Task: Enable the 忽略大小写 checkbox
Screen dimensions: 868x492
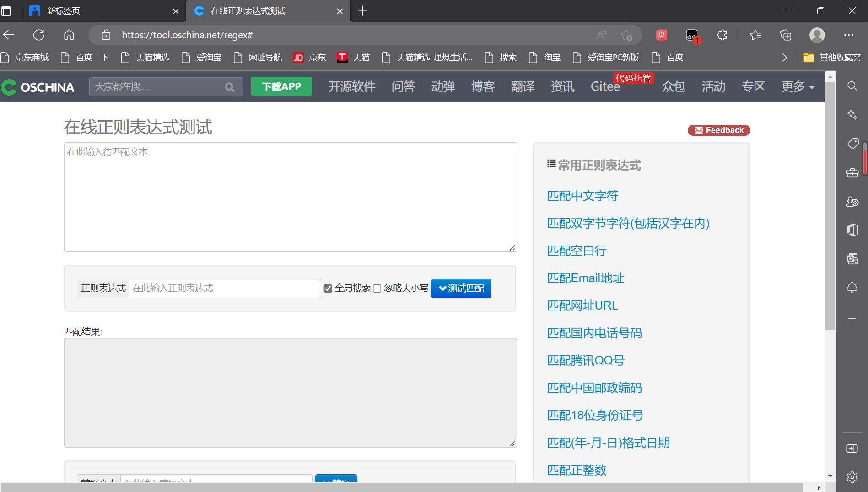Action: pyautogui.click(x=377, y=289)
